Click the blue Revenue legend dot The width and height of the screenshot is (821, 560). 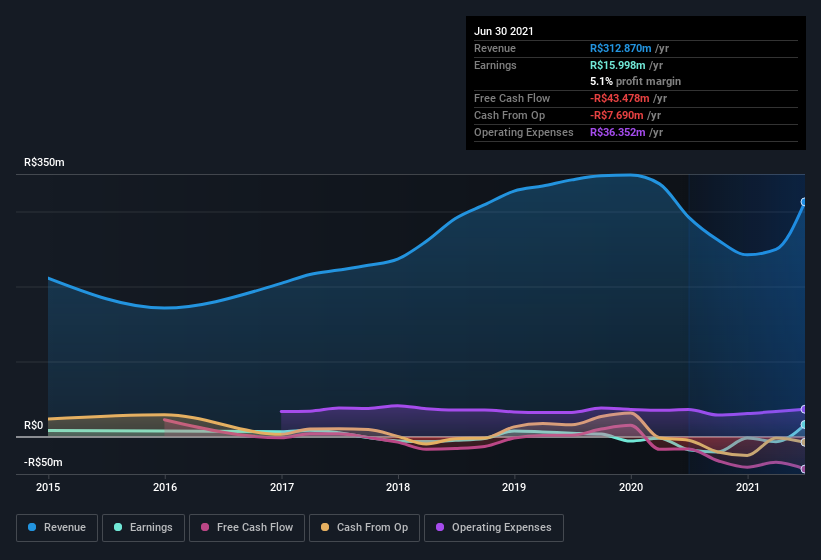click(32, 527)
